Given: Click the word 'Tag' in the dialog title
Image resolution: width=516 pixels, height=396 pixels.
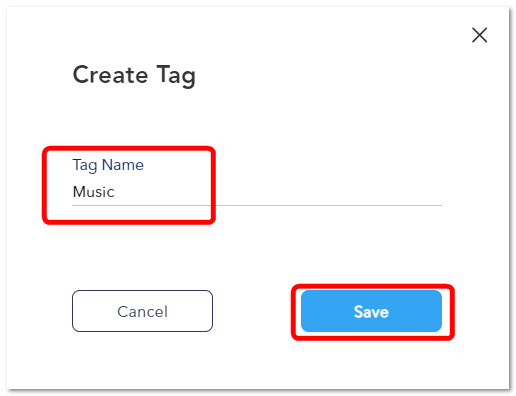Looking at the screenshot, I should coord(176,76).
